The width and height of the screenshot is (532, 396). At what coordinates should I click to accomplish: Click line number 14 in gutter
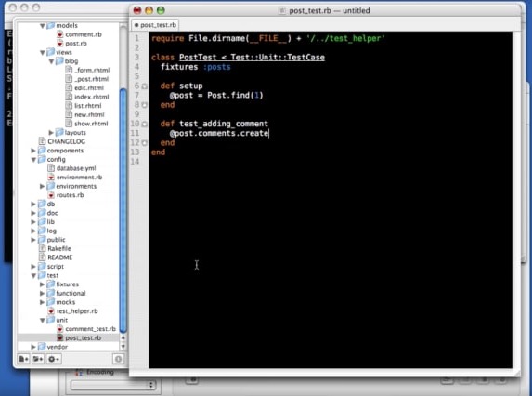(x=135, y=162)
